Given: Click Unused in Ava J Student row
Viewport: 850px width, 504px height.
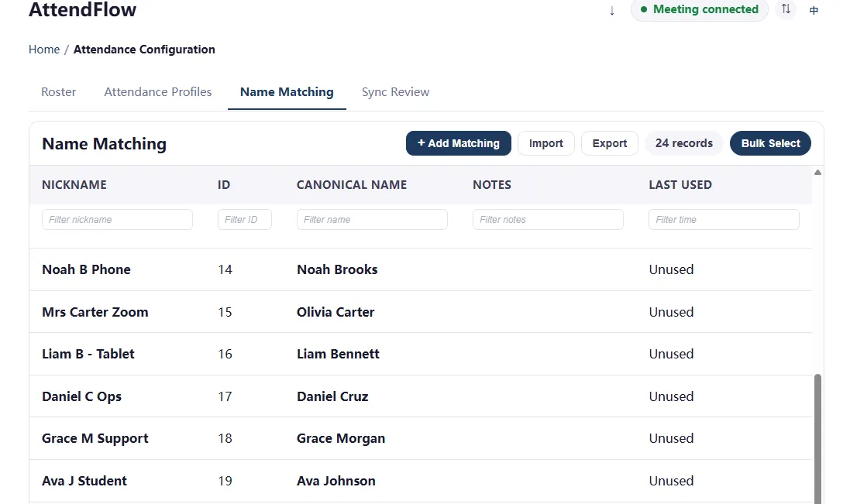Looking at the screenshot, I should 671,481.
